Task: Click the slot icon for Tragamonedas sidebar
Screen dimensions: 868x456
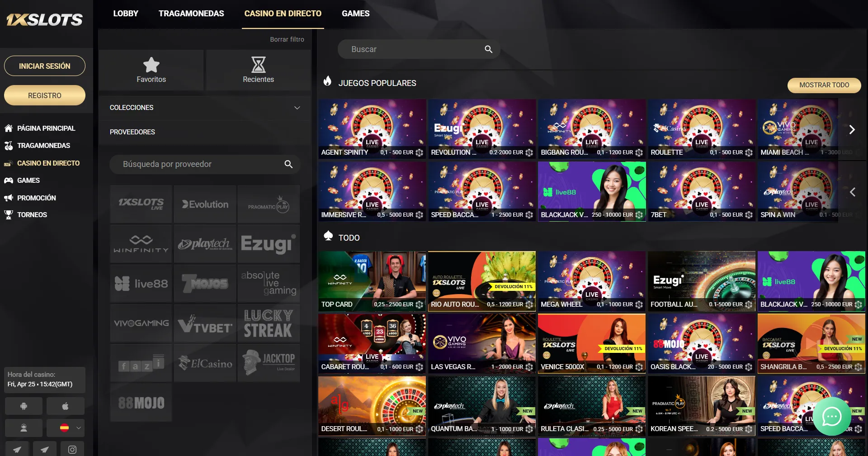Action: (9, 145)
